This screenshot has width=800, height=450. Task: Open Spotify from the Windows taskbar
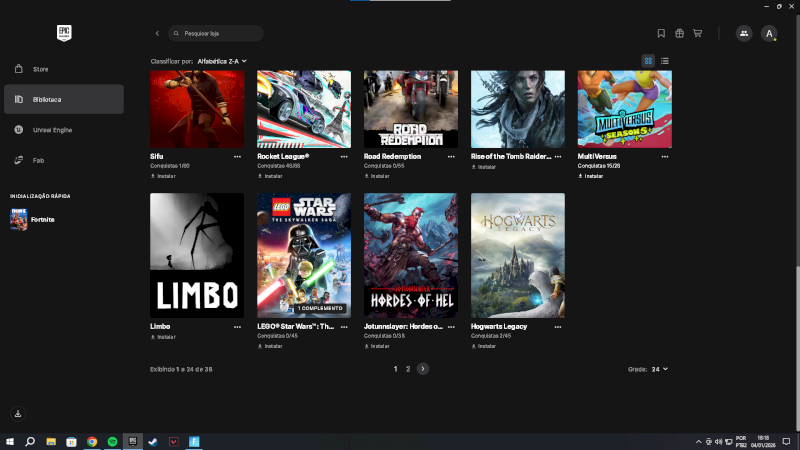point(112,441)
